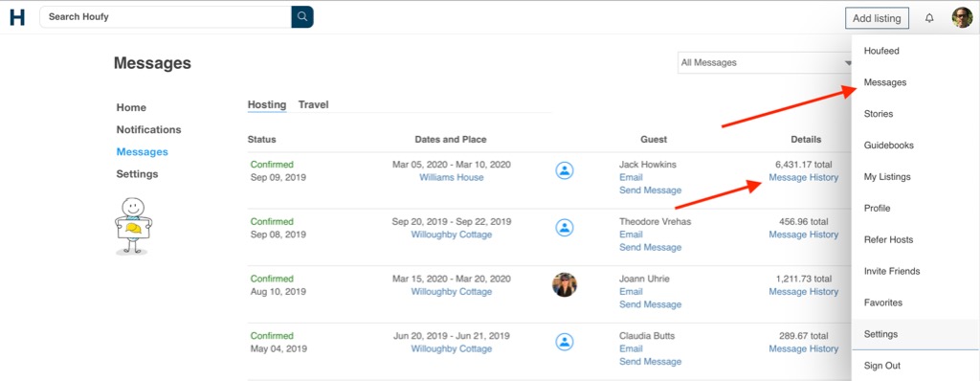Click Send Message under Jack Howkins

pos(650,190)
